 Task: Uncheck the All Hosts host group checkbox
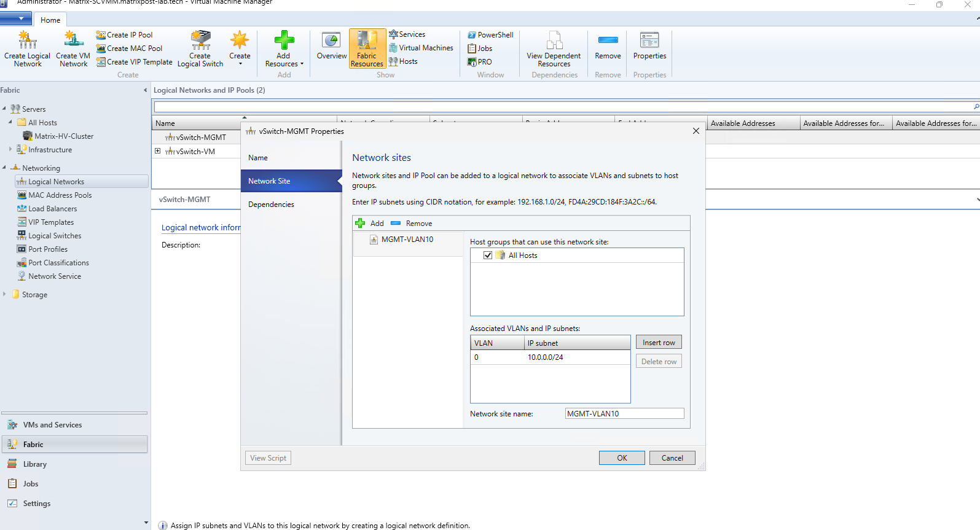click(x=488, y=255)
